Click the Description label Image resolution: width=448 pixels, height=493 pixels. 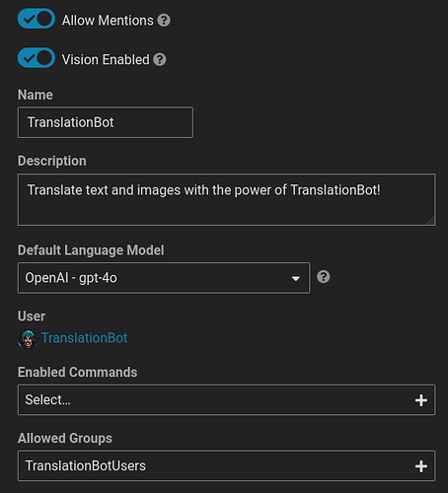click(x=52, y=161)
